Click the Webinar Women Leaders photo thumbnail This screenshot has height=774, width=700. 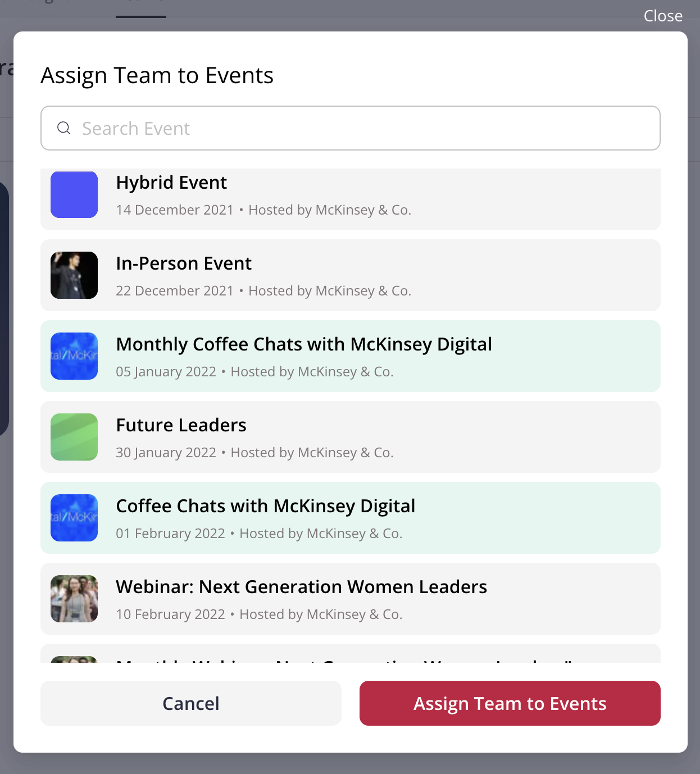tap(74, 599)
